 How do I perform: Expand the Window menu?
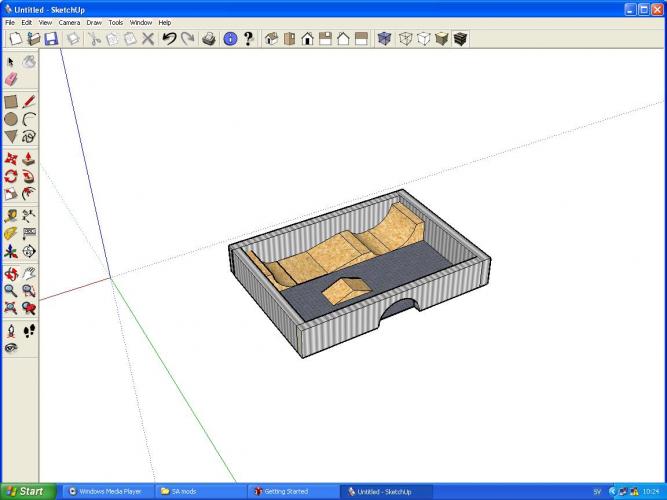tap(141, 22)
